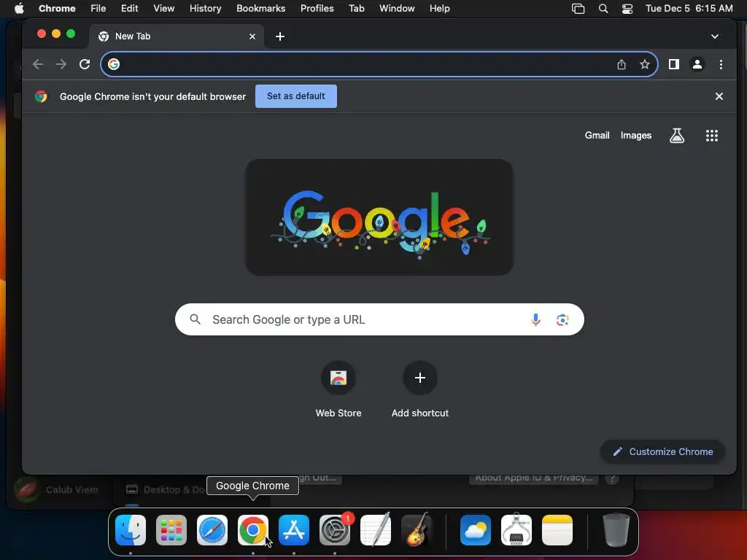Bookmark this tab with the star icon
This screenshot has height=560, width=747.
click(x=645, y=64)
